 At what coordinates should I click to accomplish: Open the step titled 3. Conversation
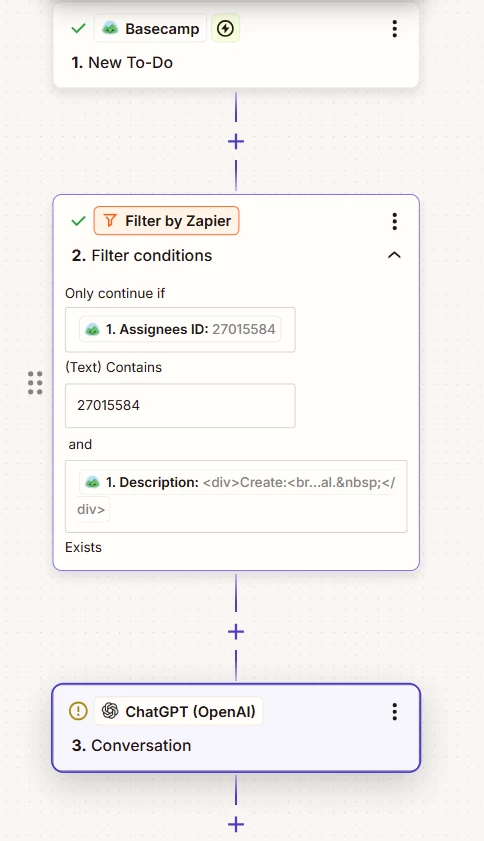coord(131,746)
